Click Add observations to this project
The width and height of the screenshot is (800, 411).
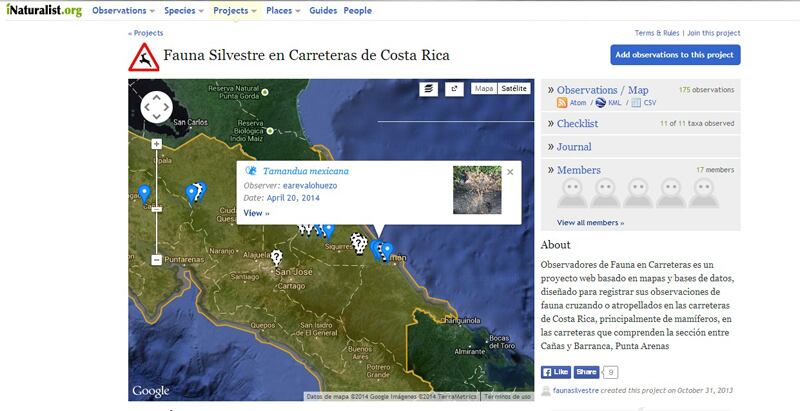(675, 55)
